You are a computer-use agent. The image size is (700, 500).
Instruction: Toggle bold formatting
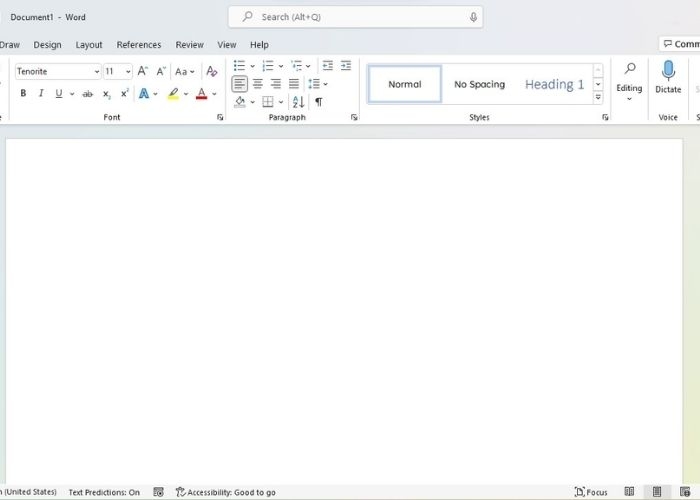(23, 94)
